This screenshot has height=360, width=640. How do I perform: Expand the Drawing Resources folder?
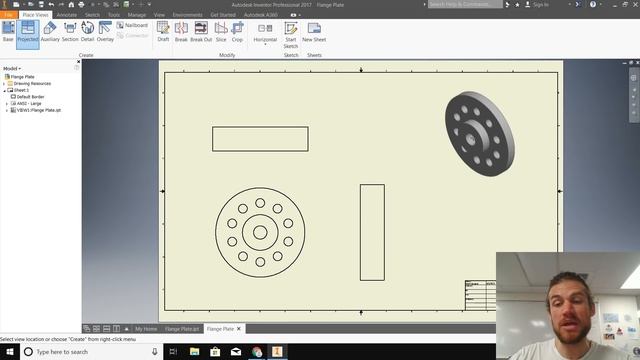(x=4, y=84)
